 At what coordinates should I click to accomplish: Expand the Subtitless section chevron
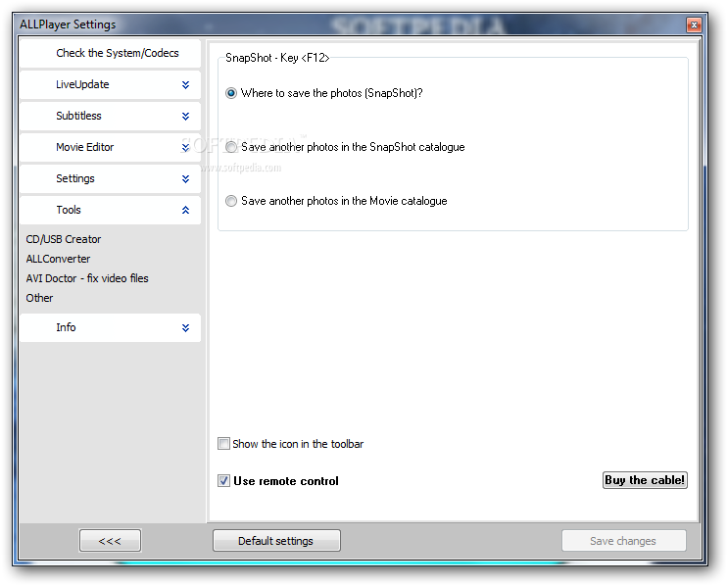point(186,116)
